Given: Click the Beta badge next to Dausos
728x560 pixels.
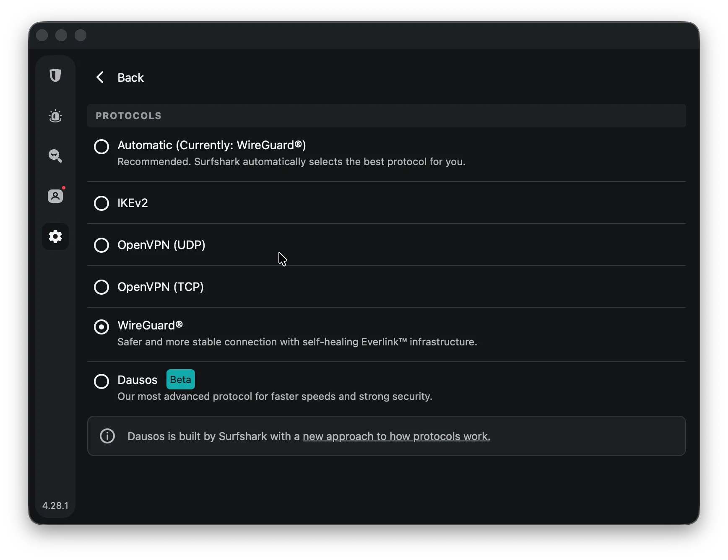Looking at the screenshot, I should pos(181,379).
